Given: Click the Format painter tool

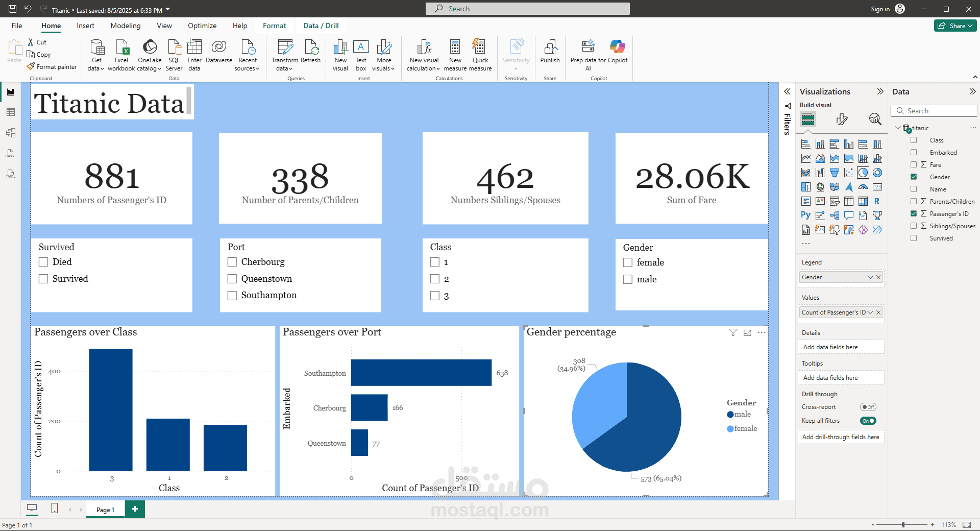Looking at the screenshot, I should point(52,67).
